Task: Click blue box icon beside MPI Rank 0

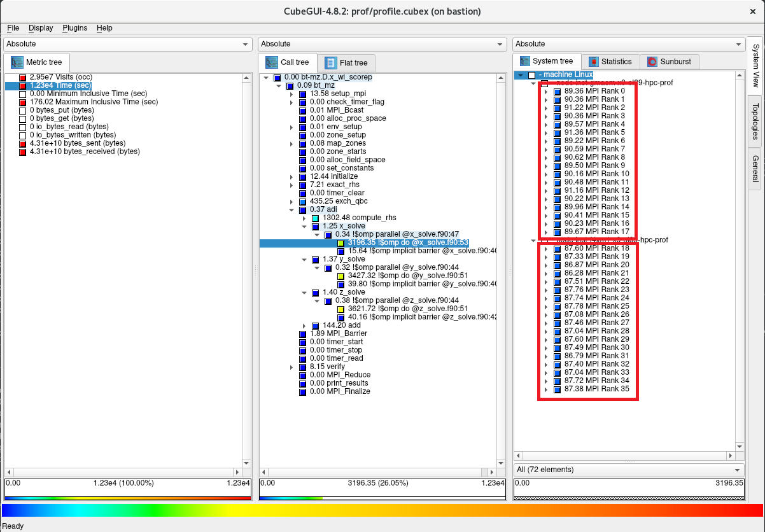Action: point(558,91)
